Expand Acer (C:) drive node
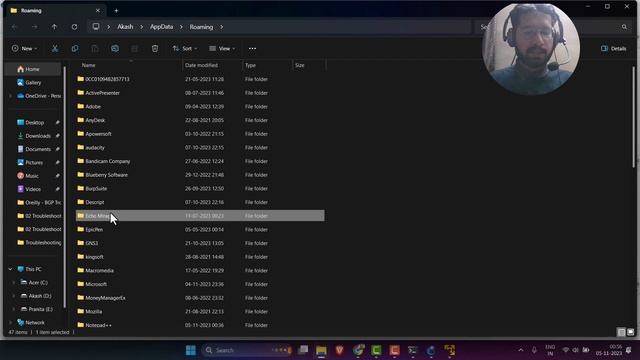This screenshot has width=640, height=360. pyautogui.click(x=14, y=282)
